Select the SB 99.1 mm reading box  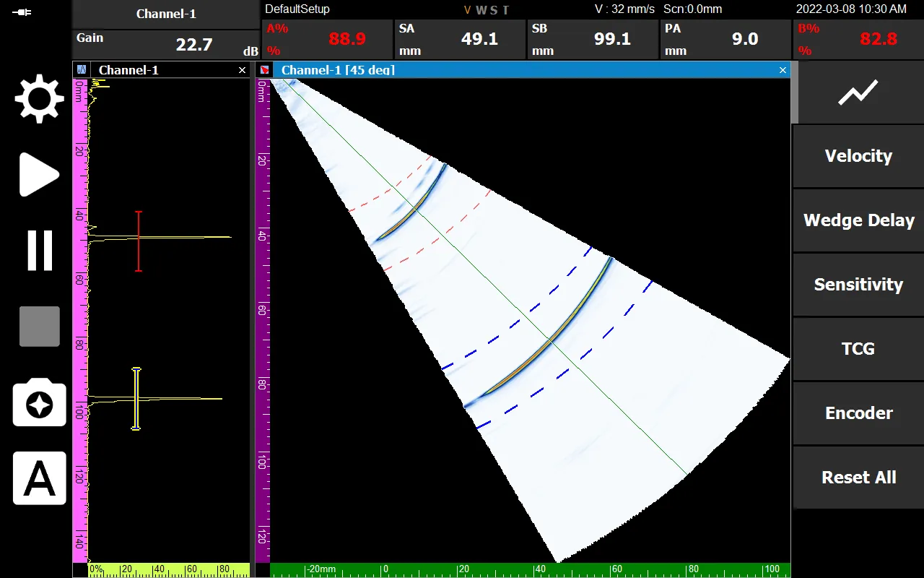tap(593, 40)
